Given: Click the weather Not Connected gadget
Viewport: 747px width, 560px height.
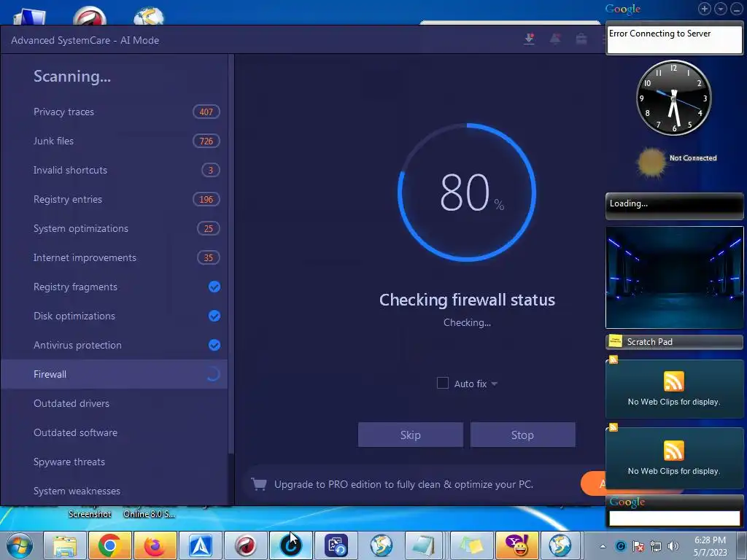Looking at the screenshot, I should pyautogui.click(x=677, y=162).
